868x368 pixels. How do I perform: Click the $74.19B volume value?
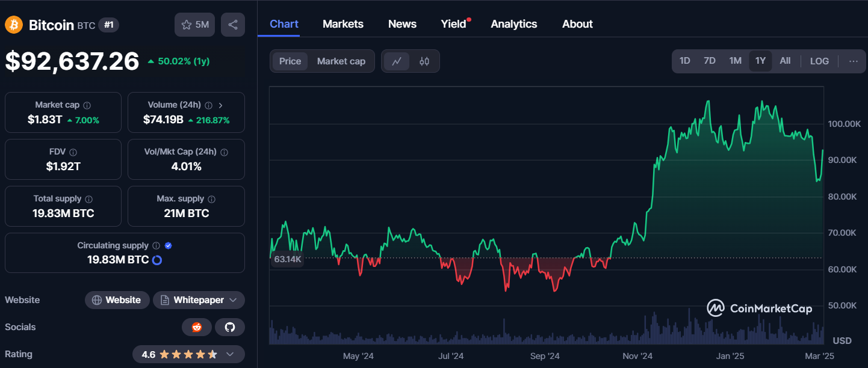tap(163, 120)
